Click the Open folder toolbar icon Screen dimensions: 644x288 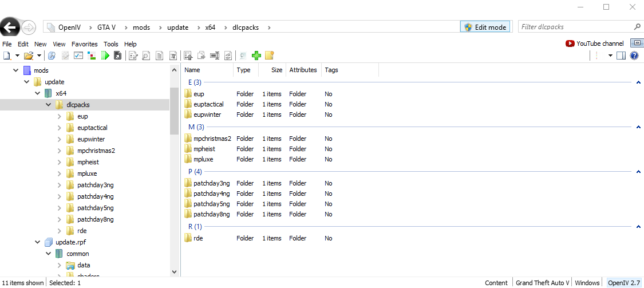point(29,56)
